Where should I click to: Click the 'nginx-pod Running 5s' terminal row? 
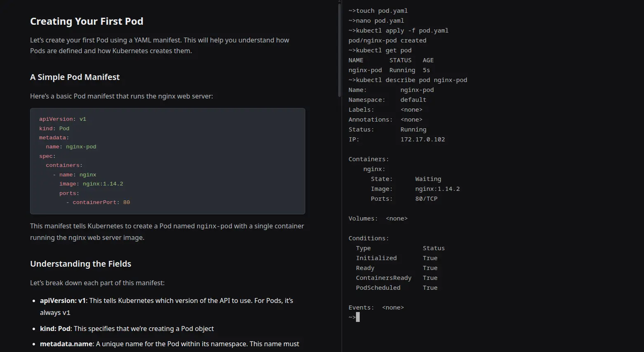pos(389,70)
